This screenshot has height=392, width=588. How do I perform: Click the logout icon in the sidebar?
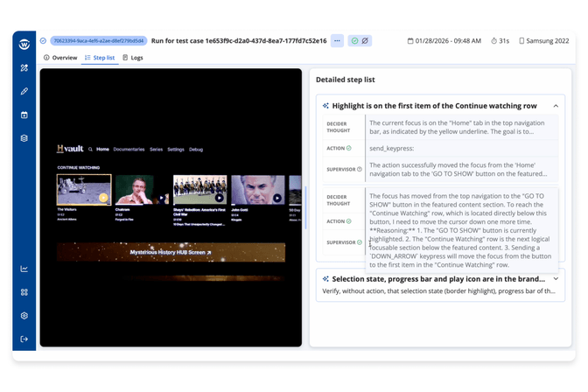tap(24, 339)
